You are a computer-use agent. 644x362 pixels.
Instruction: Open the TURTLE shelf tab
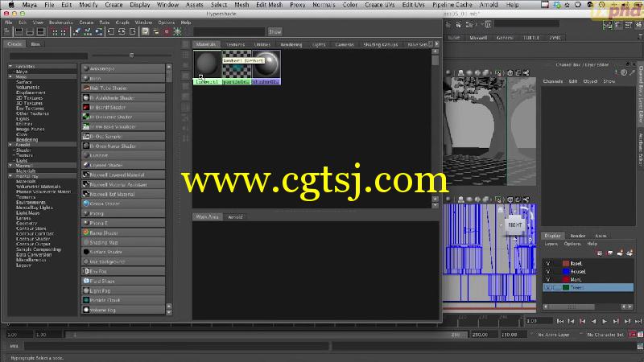[x=531, y=38]
